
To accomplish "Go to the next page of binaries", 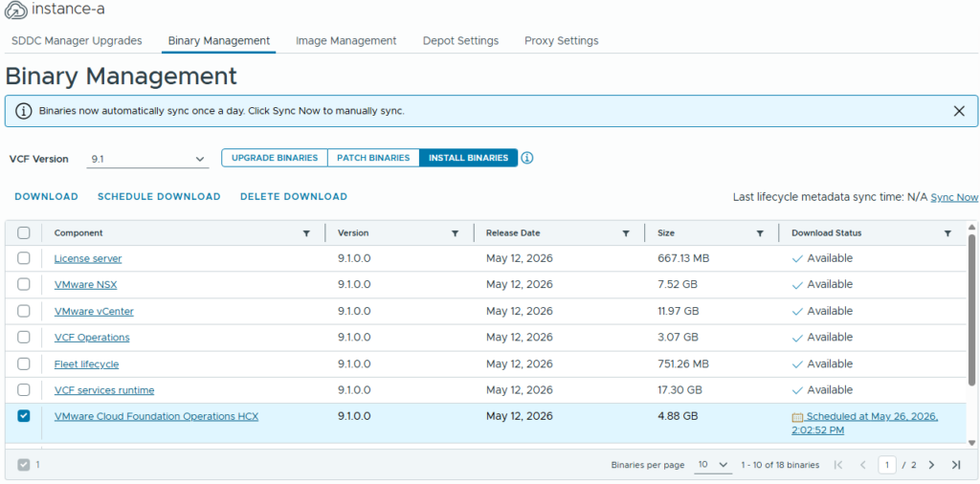I will coord(931,465).
